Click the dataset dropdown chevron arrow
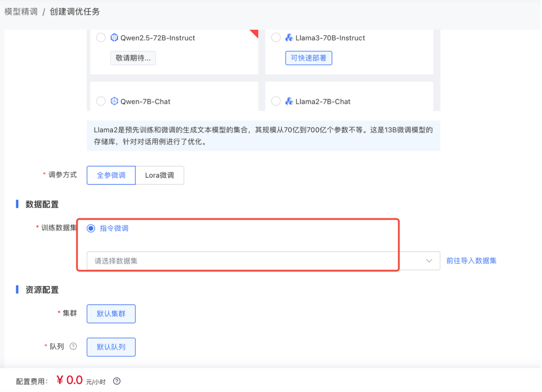 (429, 261)
